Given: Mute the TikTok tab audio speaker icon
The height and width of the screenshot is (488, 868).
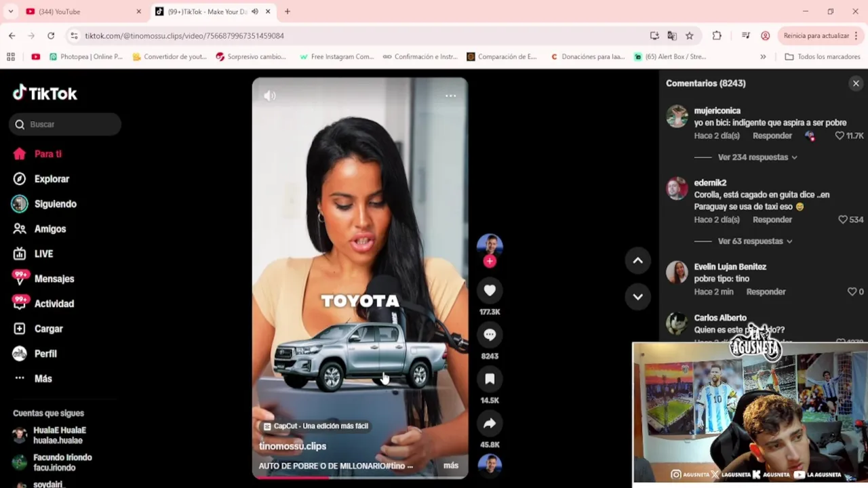Looking at the screenshot, I should (255, 12).
